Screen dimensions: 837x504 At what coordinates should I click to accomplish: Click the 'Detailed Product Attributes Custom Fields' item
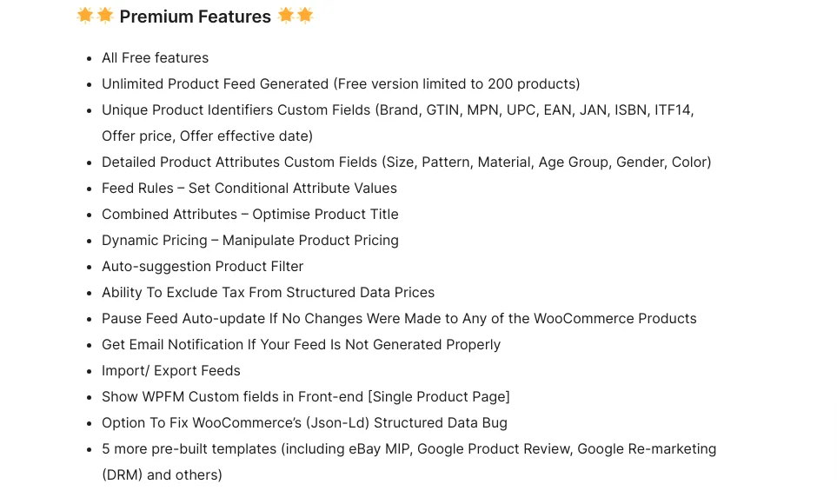coord(406,162)
